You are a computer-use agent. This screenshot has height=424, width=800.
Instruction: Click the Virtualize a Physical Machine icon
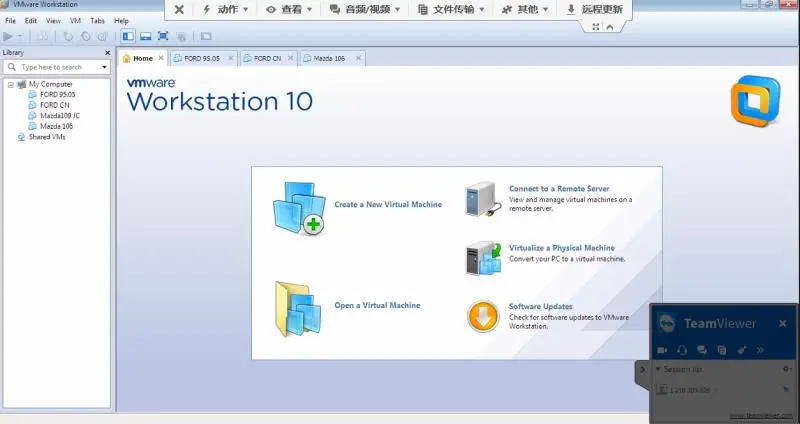coord(483,259)
